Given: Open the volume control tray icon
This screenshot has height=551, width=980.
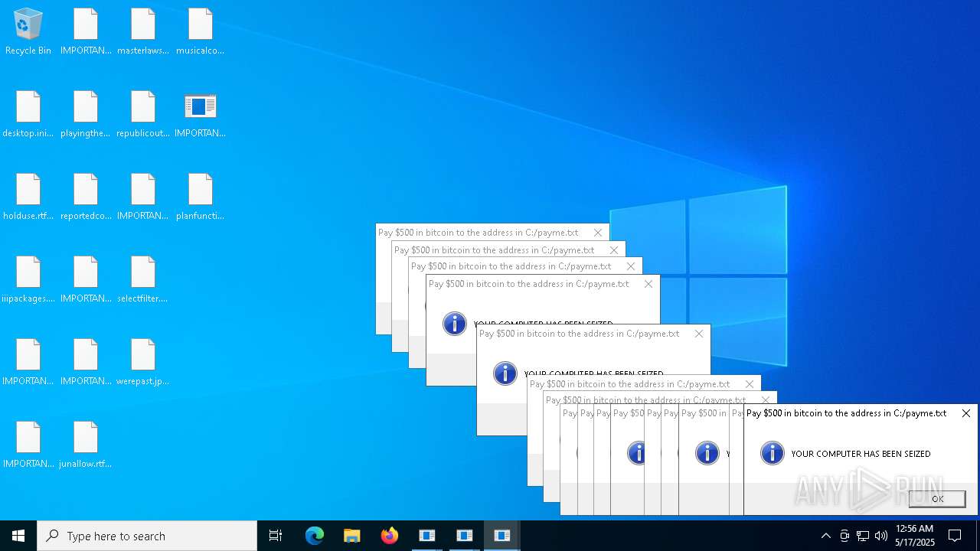Looking at the screenshot, I should (881, 536).
